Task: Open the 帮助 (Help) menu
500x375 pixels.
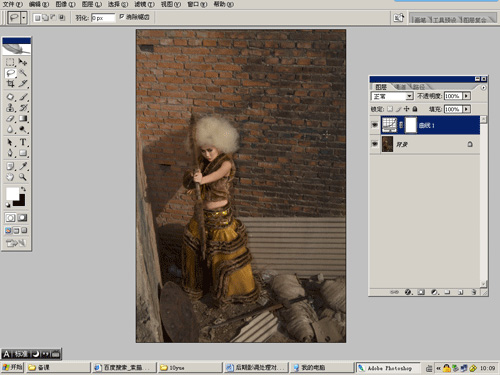Action: [x=223, y=4]
